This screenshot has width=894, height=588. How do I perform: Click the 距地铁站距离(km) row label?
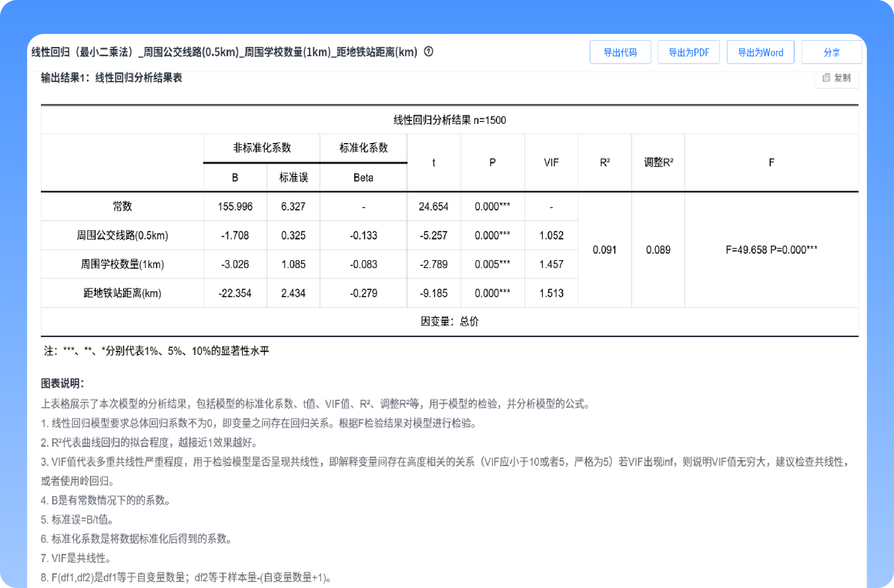pos(122,293)
